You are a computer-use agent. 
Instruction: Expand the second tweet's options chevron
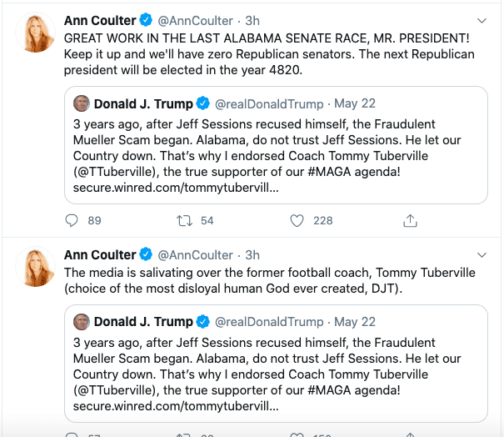[481, 254]
